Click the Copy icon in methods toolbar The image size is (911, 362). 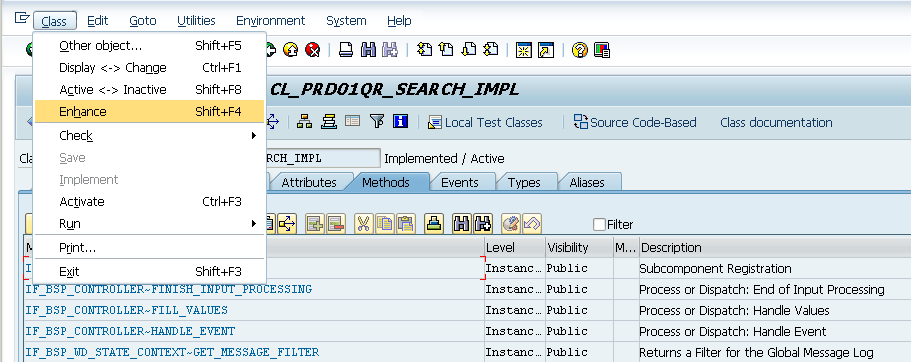click(x=385, y=224)
